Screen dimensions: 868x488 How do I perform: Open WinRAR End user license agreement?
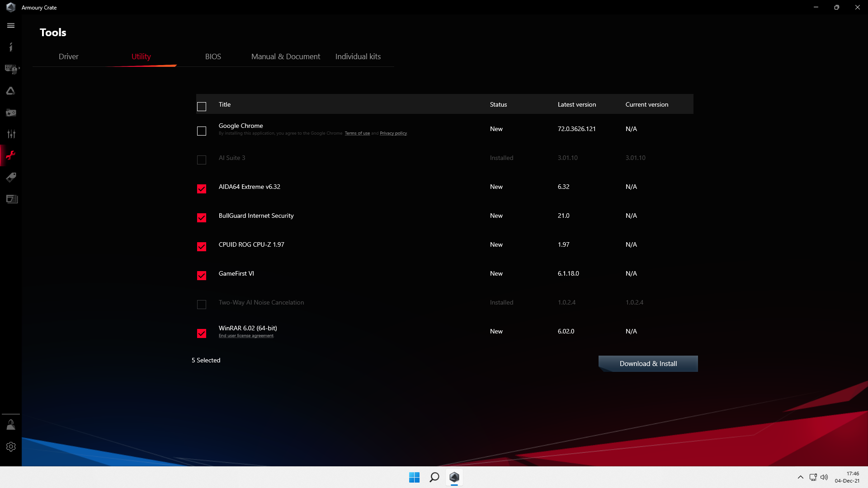point(246,336)
